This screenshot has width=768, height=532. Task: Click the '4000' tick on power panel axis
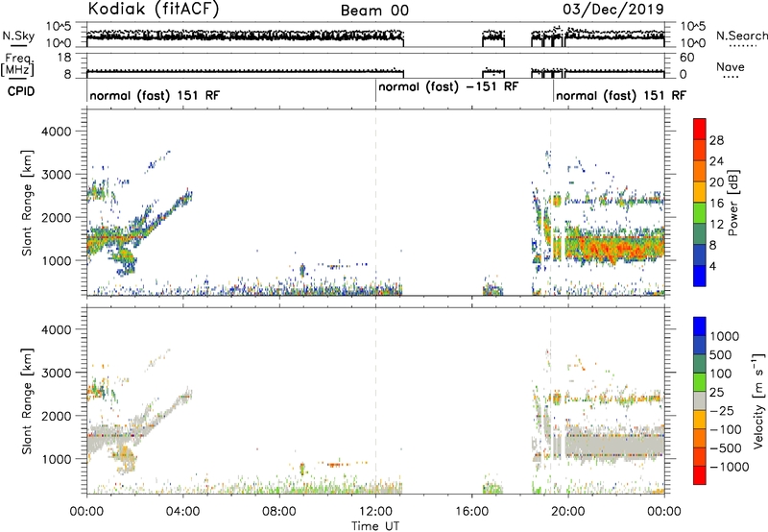pos(56,132)
